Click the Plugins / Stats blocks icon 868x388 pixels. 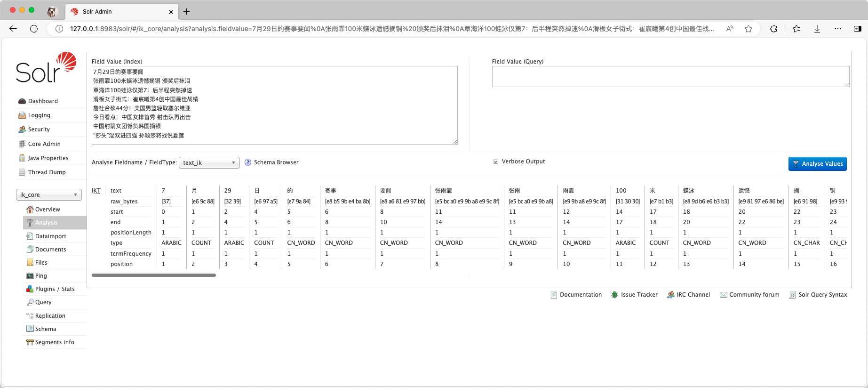30,289
